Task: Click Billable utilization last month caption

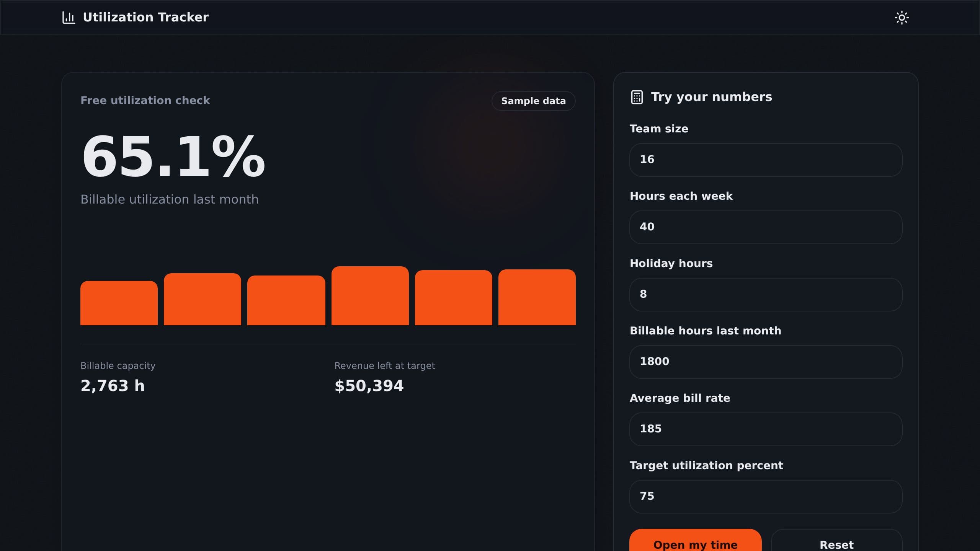Action: point(170,199)
